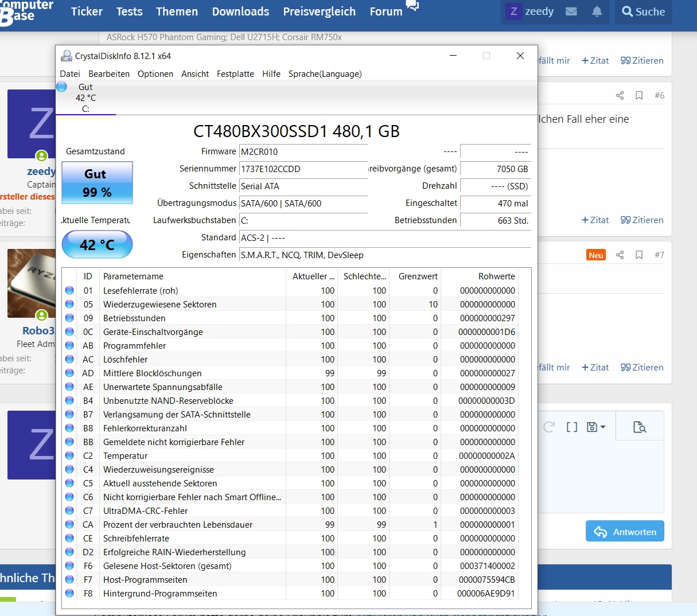
Task: Open the notifications bell icon
Action: (x=597, y=11)
